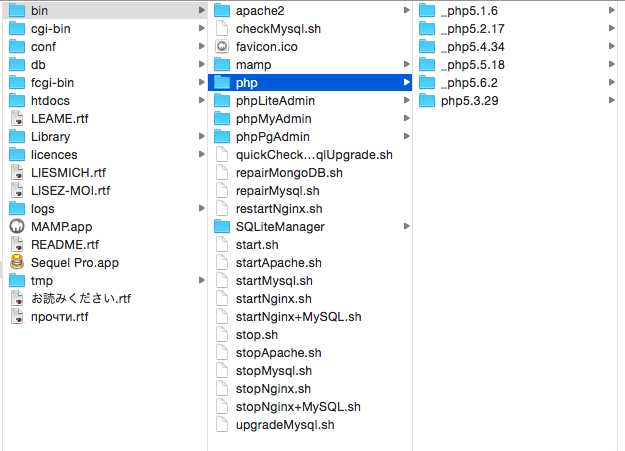Click the README.rtf document icon

coord(17,245)
